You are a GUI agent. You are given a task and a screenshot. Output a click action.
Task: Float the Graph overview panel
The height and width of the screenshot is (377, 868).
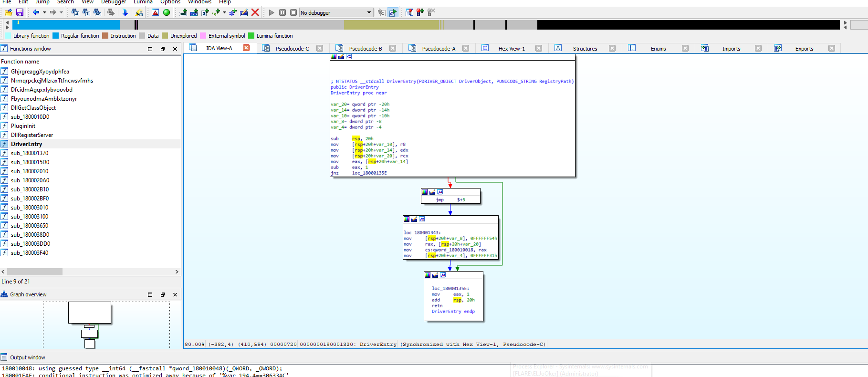coord(163,294)
